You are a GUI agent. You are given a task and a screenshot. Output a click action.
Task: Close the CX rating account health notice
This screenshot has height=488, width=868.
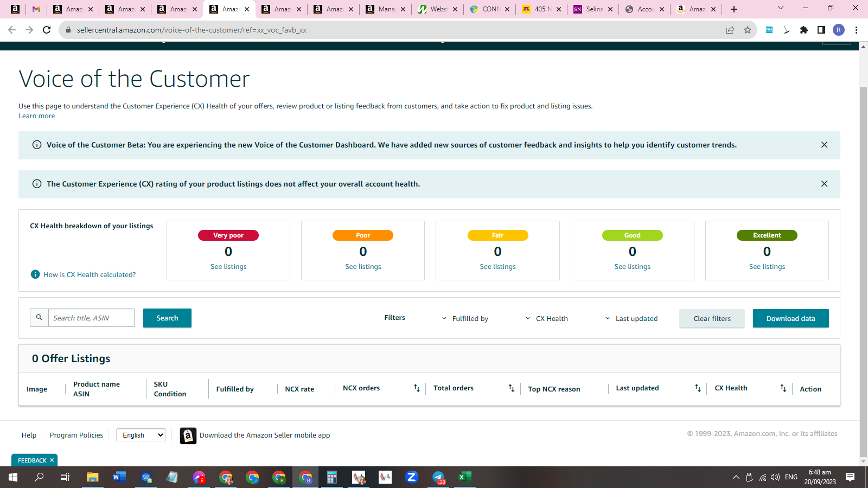point(824,184)
